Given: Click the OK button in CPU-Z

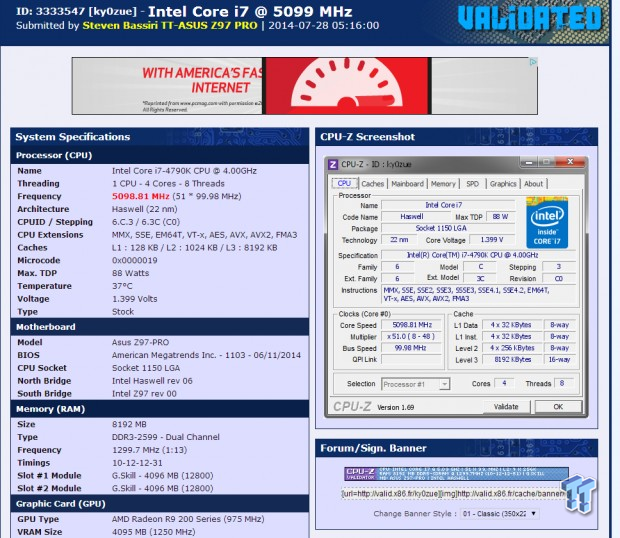Looking at the screenshot, I should coord(558,407).
